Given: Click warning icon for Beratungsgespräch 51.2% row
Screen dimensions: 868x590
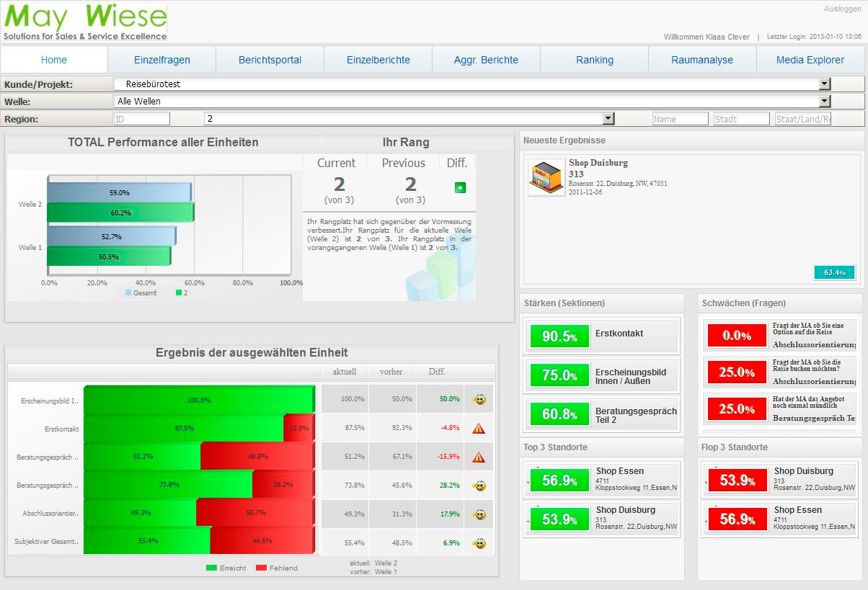Looking at the screenshot, I should pyautogui.click(x=479, y=457).
